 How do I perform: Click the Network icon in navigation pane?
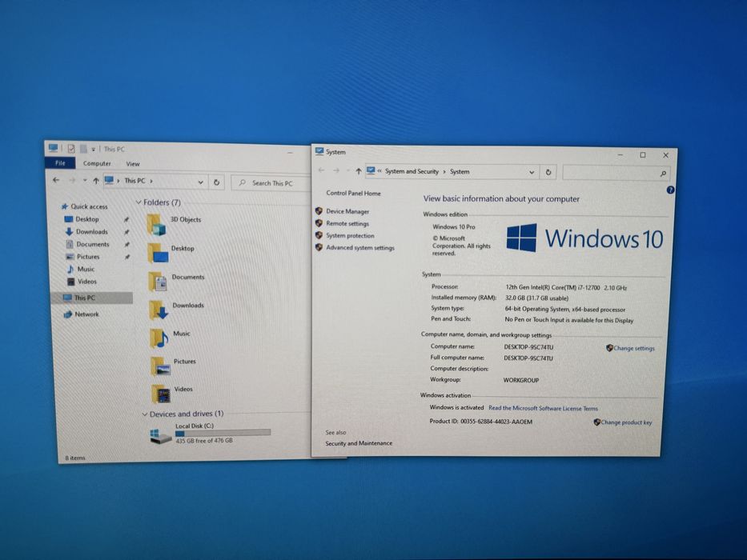[67, 314]
